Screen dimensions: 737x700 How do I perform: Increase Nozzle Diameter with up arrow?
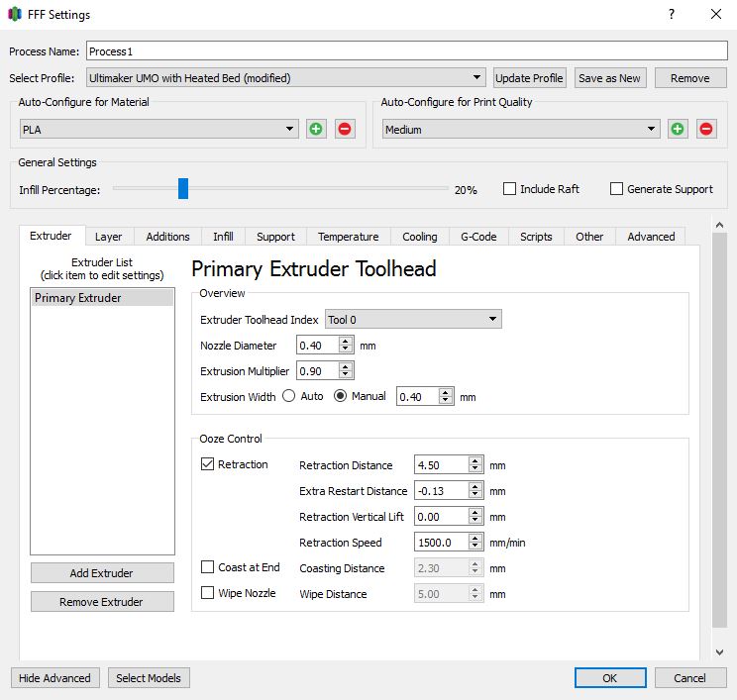click(x=345, y=342)
